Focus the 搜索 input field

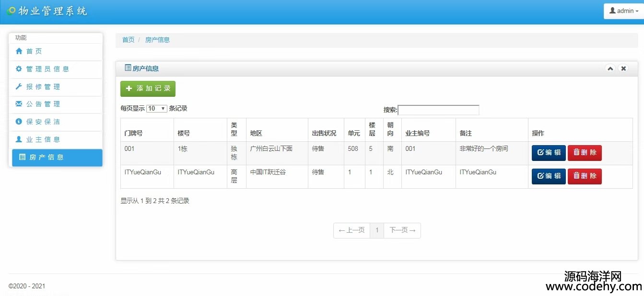point(438,110)
